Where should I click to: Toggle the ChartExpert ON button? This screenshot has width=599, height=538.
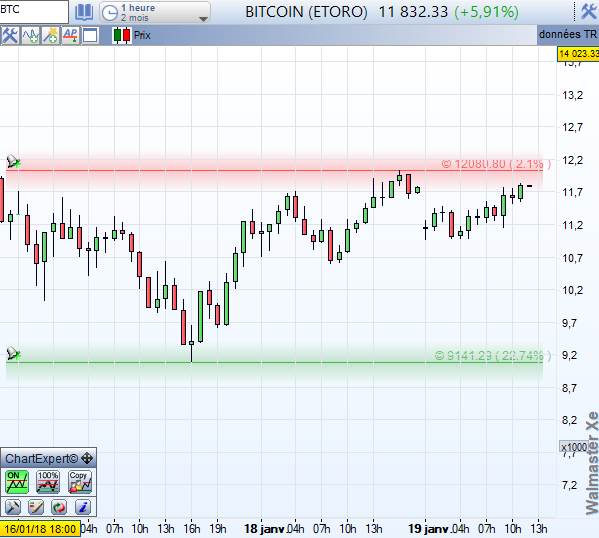[16, 481]
